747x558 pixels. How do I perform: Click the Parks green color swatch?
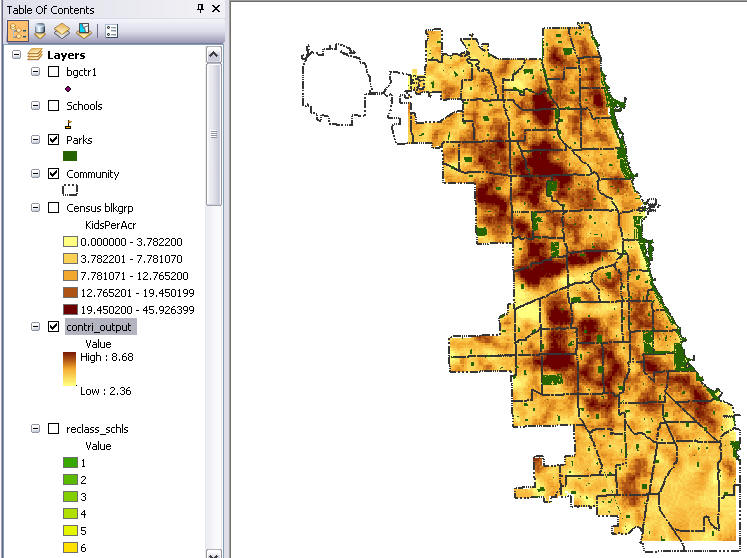pos(70,156)
